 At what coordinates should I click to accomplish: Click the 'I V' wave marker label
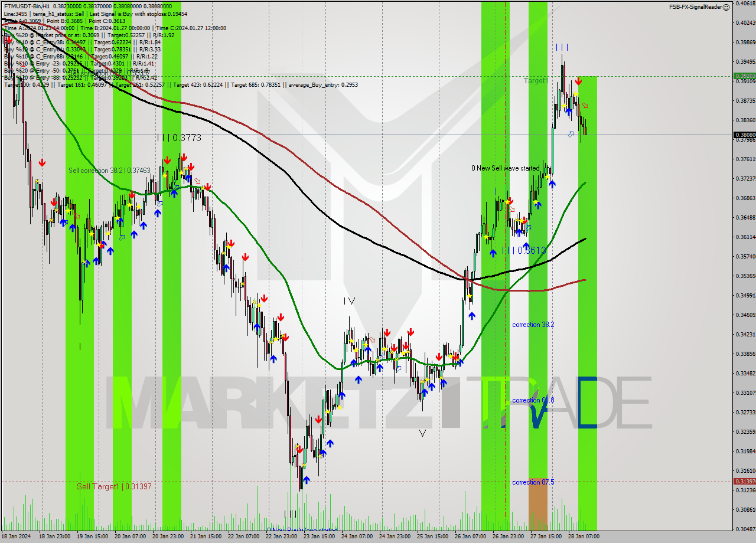(350, 301)
